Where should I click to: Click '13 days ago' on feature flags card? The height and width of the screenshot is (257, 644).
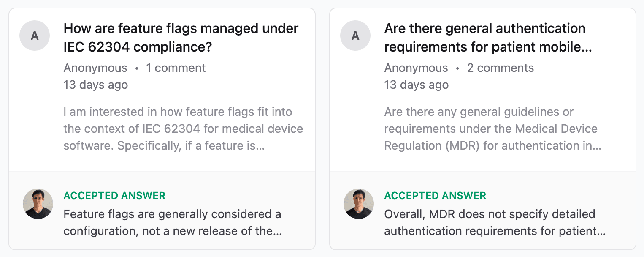point(96,85)
